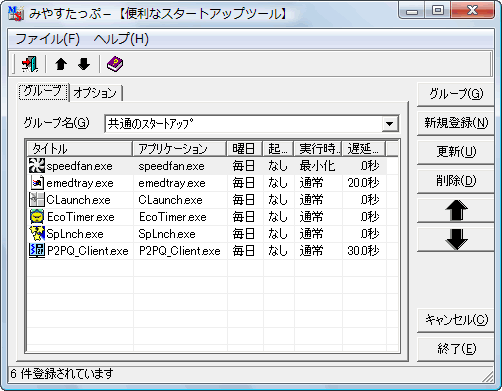
Task: Click the キャンセル(C) button
Action: tap(455, 320)
